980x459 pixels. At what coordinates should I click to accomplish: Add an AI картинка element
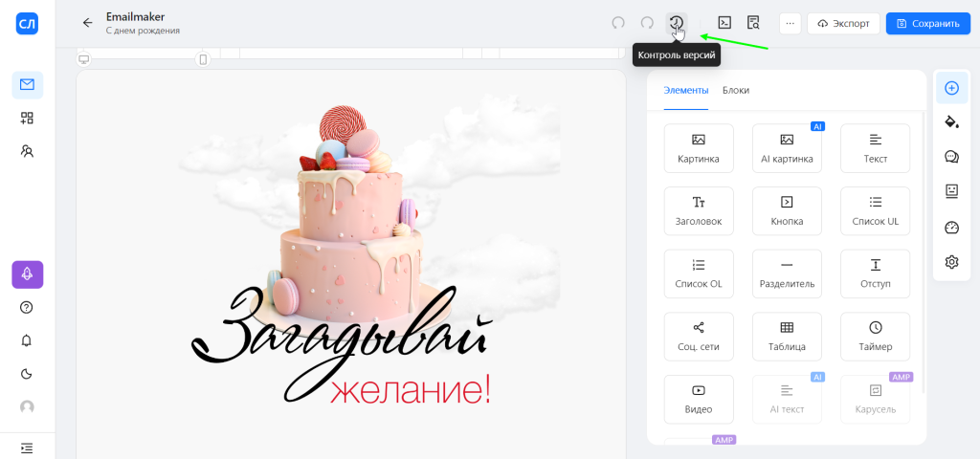[787, 148]
